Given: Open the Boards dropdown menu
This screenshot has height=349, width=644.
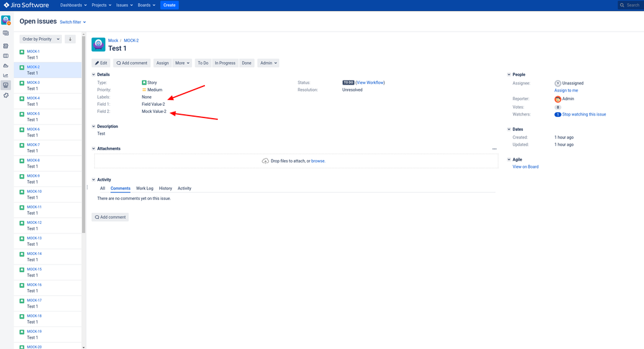Looking at the screenshot, I should click(146, 5).
